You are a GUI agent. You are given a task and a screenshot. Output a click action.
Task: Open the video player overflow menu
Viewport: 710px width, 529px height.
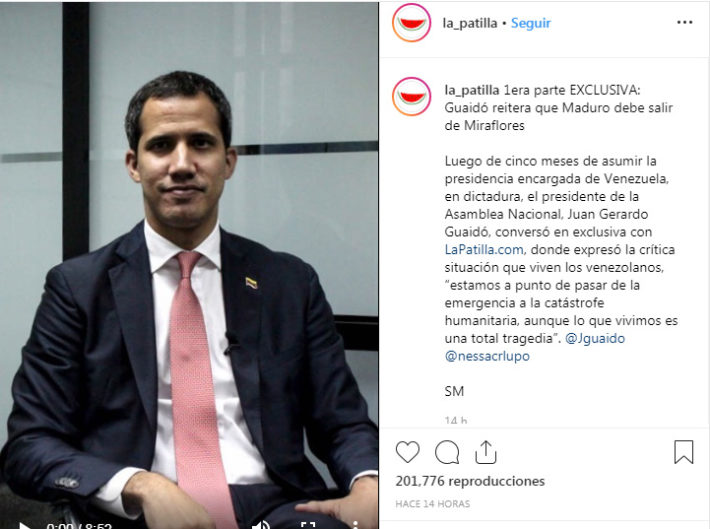click(355, 525)
